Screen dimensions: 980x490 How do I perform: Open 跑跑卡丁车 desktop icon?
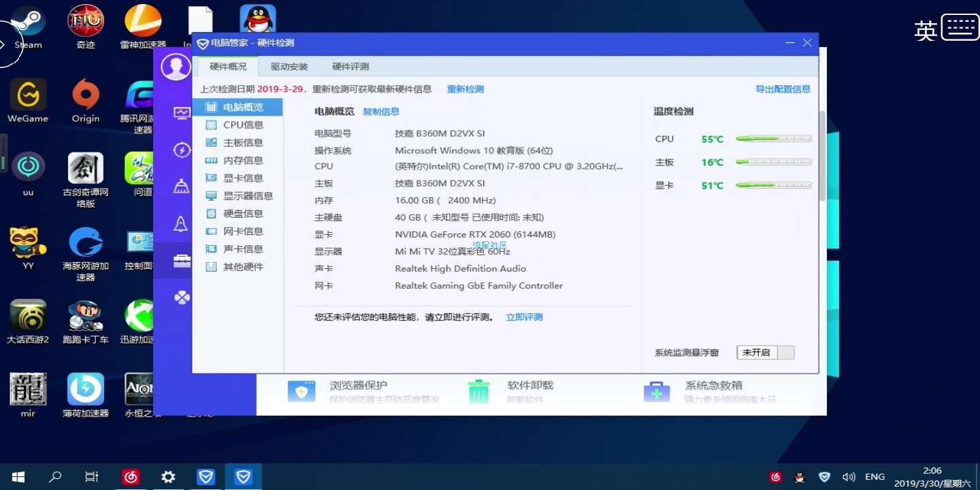point(86,322)
